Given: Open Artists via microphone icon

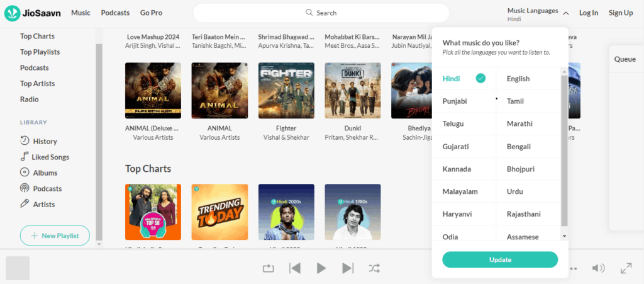Looking at the screenshot, I should (x=25, y=204).
